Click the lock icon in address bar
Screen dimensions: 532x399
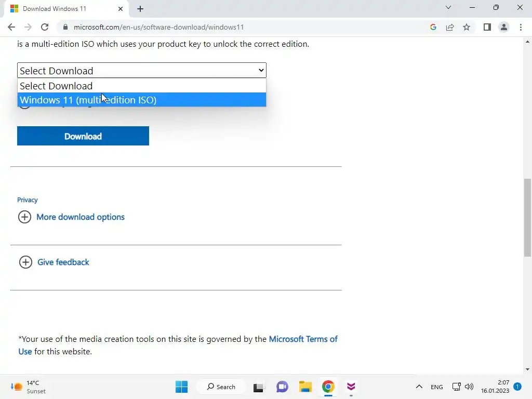(65, 27)
